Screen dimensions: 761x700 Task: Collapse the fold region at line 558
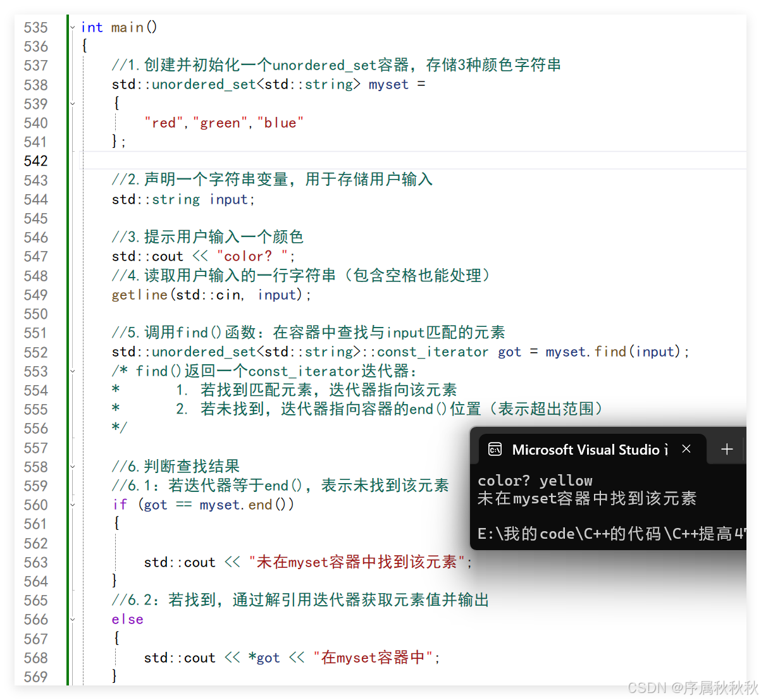pyautogui.click(x=71, y=467)
